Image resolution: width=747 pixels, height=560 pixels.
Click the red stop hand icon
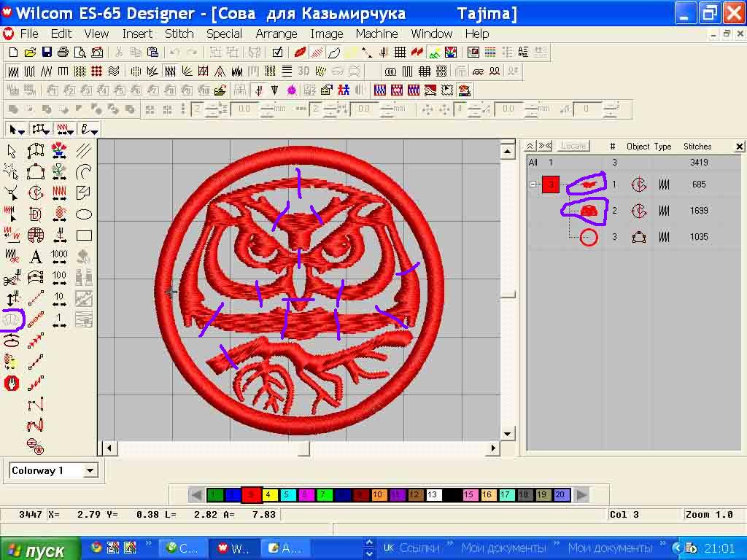(x=11, y=383)
